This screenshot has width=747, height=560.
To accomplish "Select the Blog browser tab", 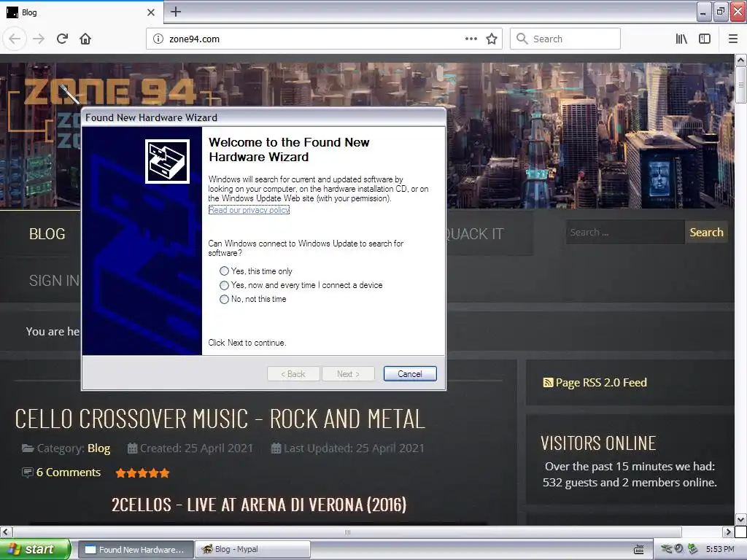I will 81,12.
